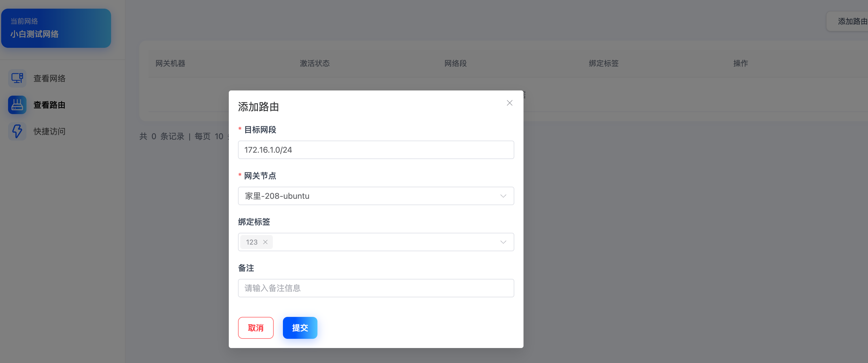Image resolution: width=868 pixels, height=363 pixels.
Task: Click the 共 0 条记录 text
Action: [162, 136]
